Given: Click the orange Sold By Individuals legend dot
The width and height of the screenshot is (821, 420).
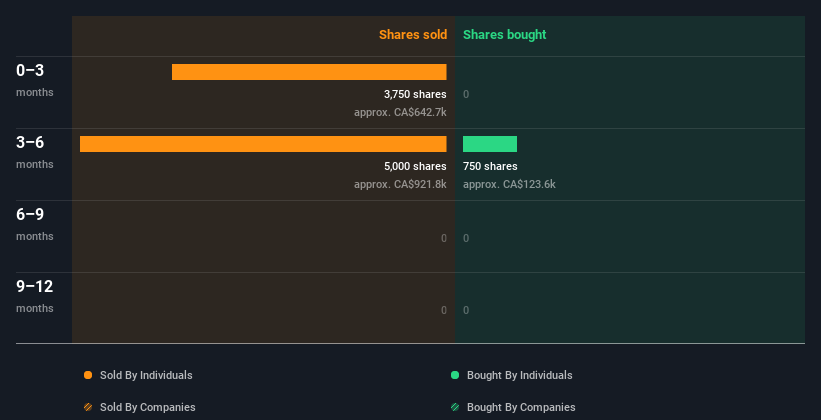Looking at the screenshot, I should pos(88,375).
